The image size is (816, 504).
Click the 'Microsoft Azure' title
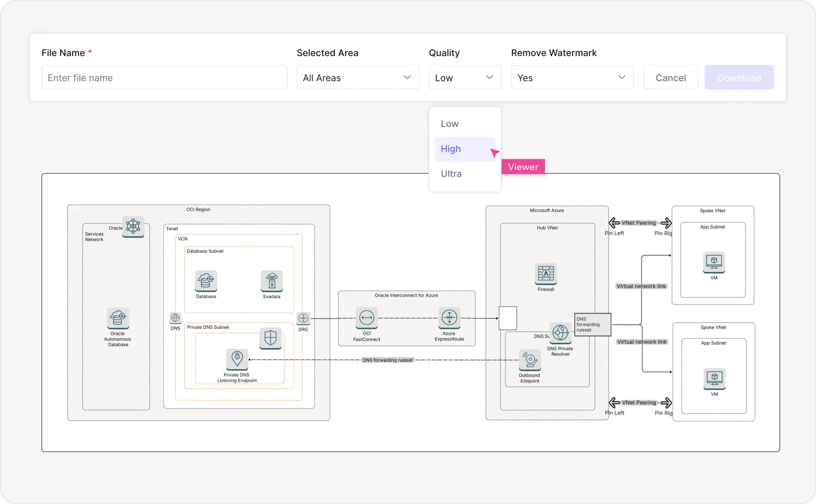547,211
